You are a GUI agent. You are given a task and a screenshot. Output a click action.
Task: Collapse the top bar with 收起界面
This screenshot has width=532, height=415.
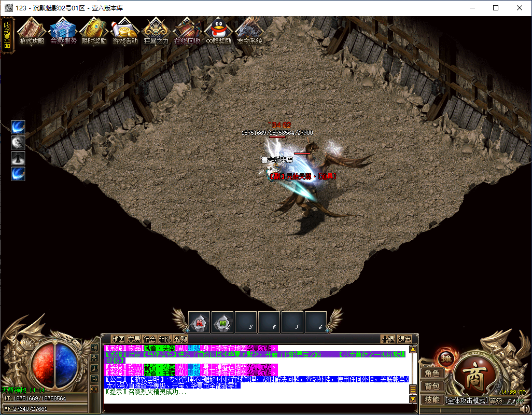7,35
